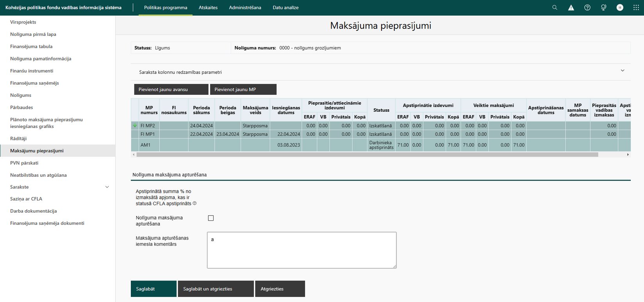644x302 pixels.
Task: Click the globe language icon
Action: pyautogui.click(x=603, y=7)
